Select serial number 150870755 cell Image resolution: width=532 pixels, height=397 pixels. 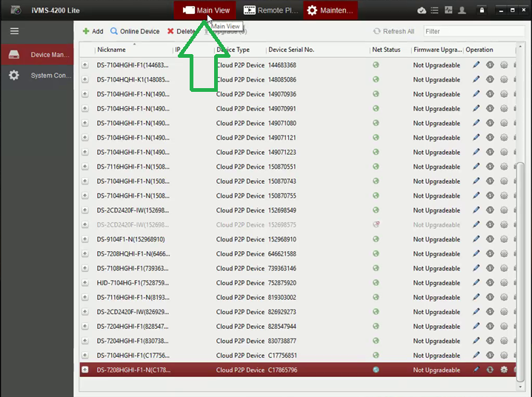click(282, 196)
